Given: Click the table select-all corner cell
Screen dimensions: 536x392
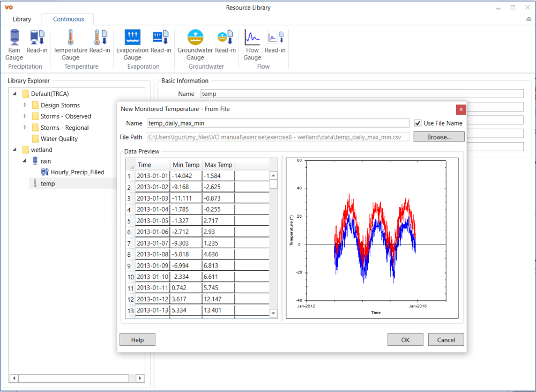Looking at the screenshot, I should pyautogui.click(x=130, y=165).
